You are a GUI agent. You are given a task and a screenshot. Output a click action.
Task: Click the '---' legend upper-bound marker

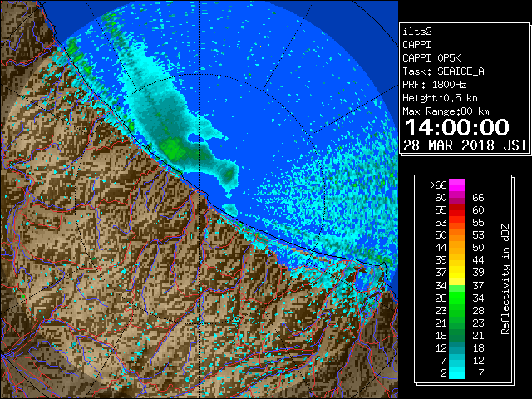[x=475, y=185]
